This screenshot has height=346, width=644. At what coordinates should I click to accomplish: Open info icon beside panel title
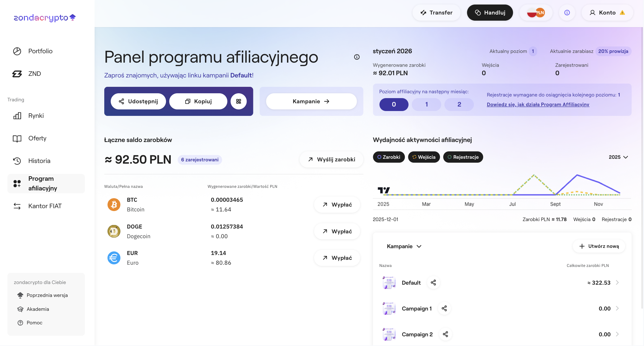[x=357, y=57]
